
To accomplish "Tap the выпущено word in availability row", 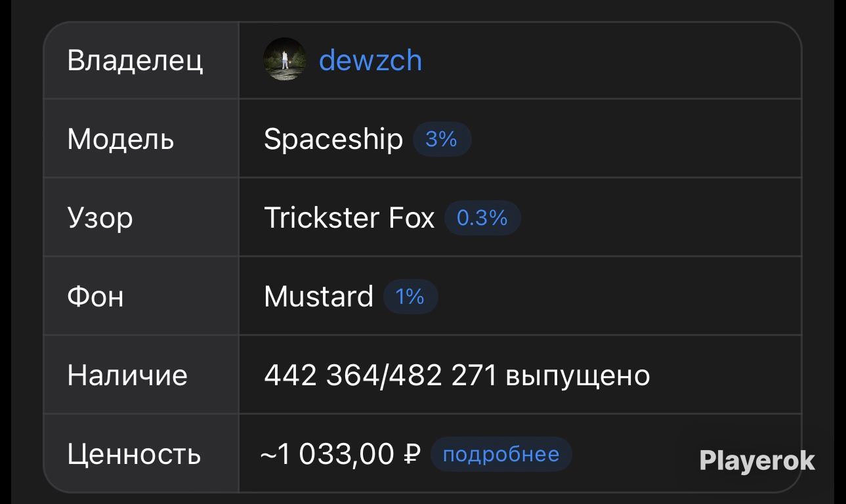I will tap(578, 377).
